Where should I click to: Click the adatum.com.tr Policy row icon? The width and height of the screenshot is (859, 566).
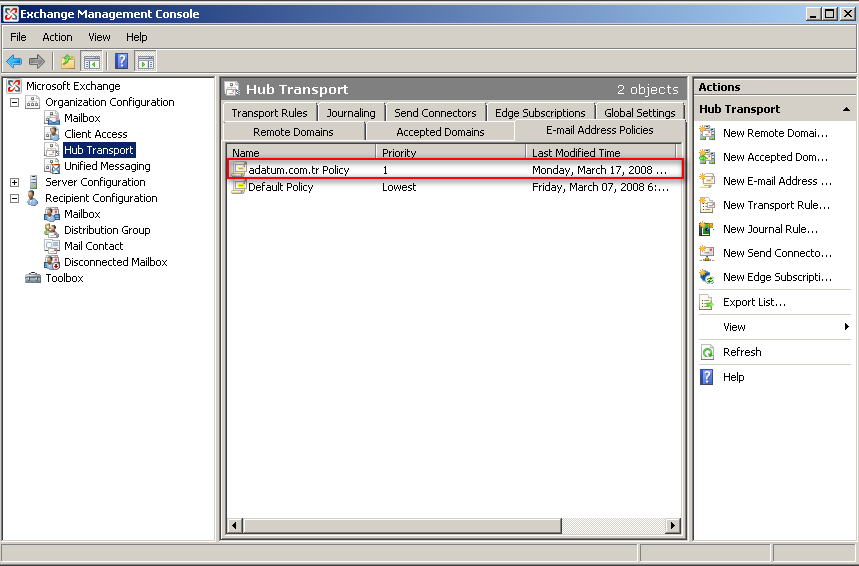pyautogui.click(x=239, y=169)
